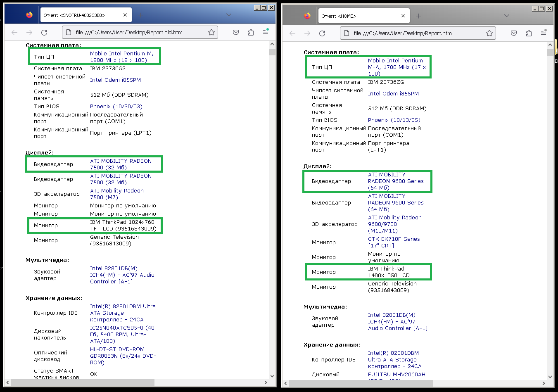Click scroll-up arrow in HOME report window
The height and width of the screenshot is (392, 558).
coord(550,45)
